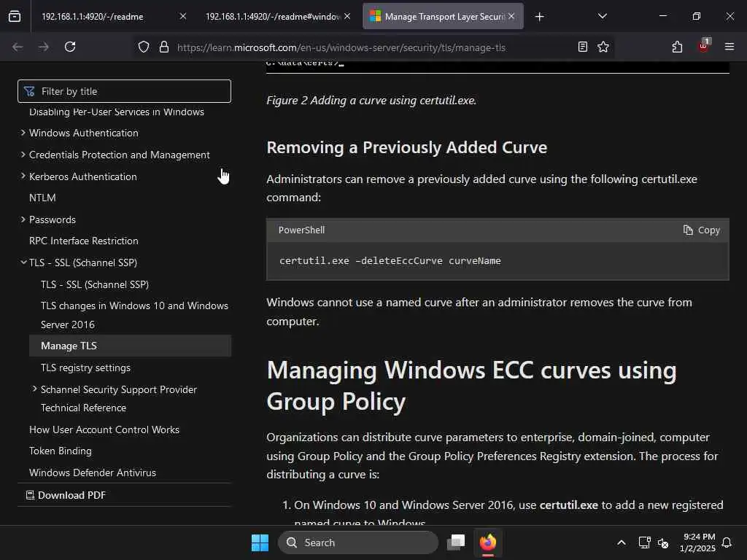Screen dimensions: 747x560
Task: Open the nested TLS - SSL (Schannel SSP) page
Action: point(95,284)
